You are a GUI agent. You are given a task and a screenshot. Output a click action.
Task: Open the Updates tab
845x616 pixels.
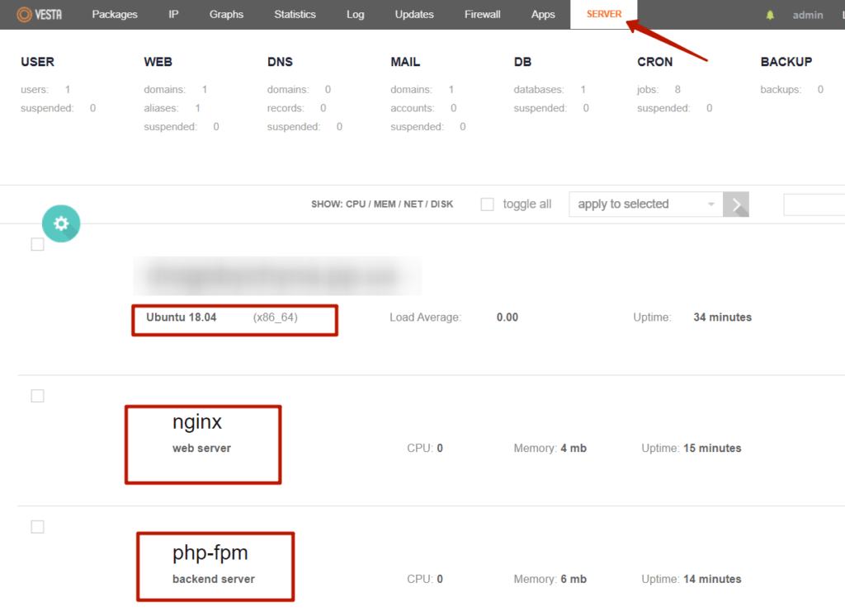[x=414, y=15]
